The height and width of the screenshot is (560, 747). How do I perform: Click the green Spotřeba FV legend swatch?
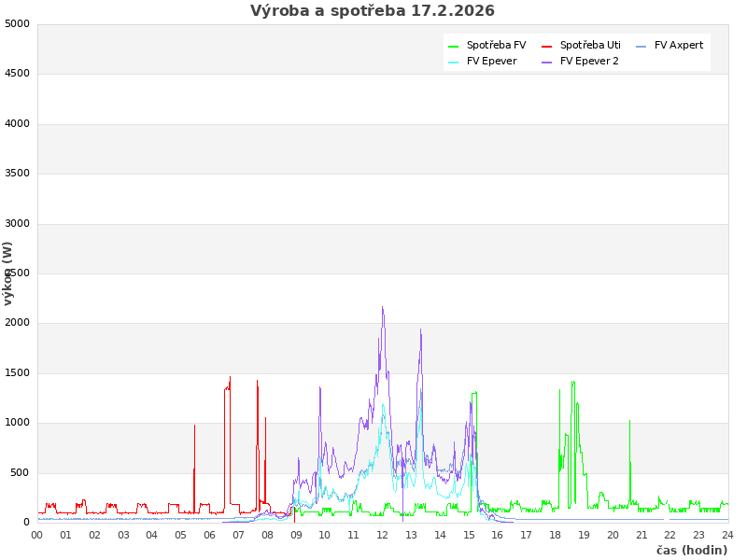click(x=454, y=46)
